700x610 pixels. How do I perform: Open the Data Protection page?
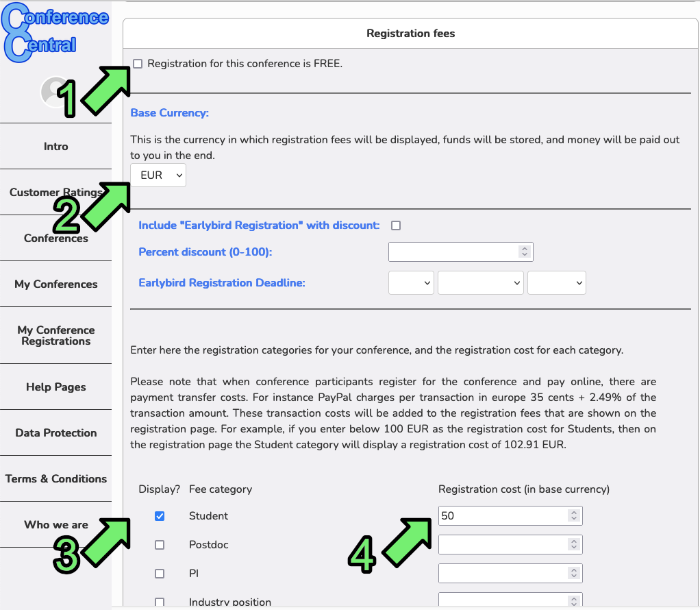55,433
